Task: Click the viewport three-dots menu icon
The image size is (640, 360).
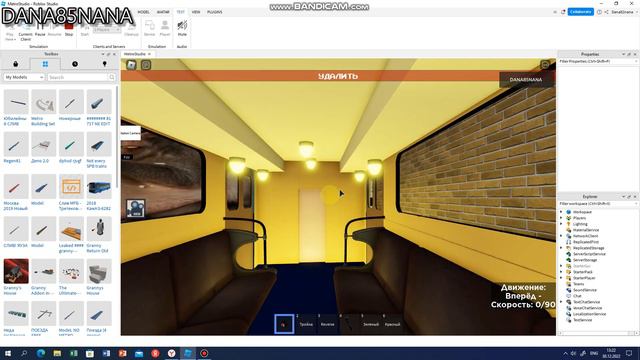Action: (545, 65)
